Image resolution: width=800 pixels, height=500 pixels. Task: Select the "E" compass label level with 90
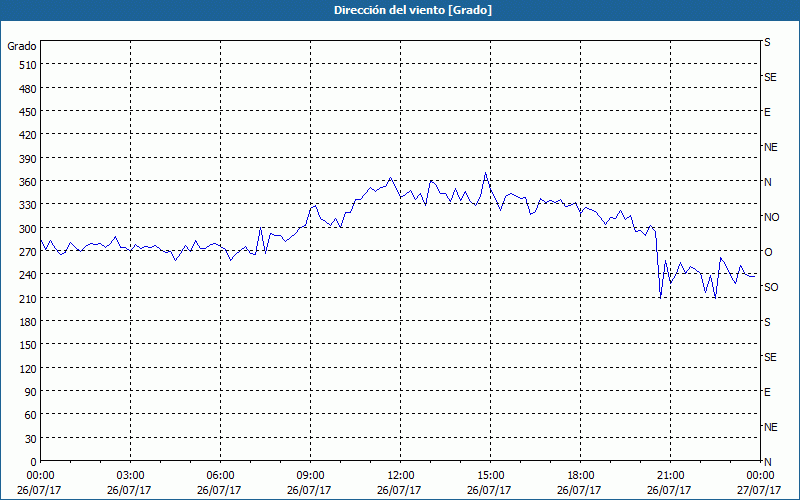tap(767, 392)
